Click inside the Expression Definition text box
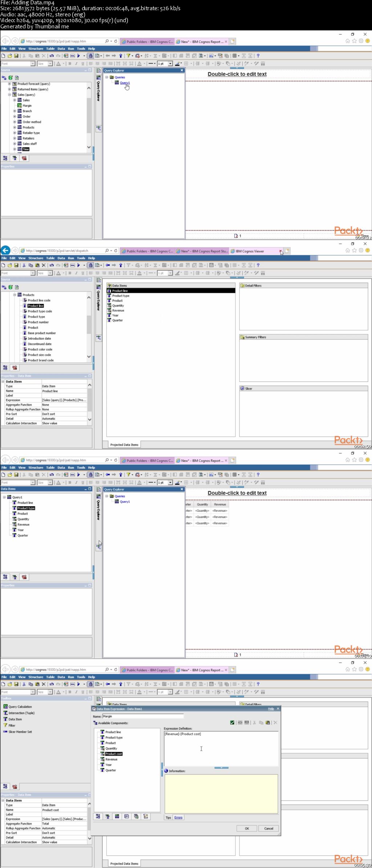 (221, 749)
